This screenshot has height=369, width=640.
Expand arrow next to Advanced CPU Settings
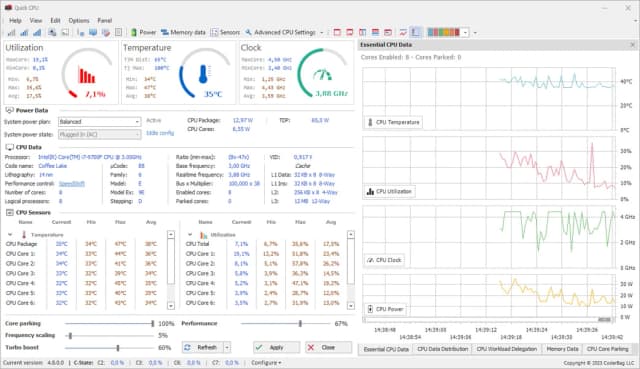[322, 33]
